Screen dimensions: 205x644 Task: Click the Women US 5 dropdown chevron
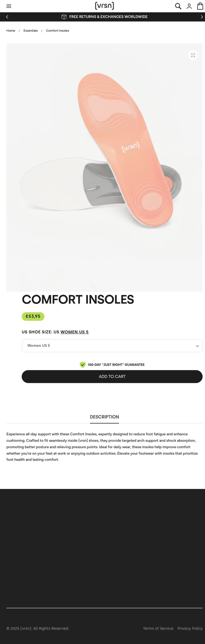197,346
